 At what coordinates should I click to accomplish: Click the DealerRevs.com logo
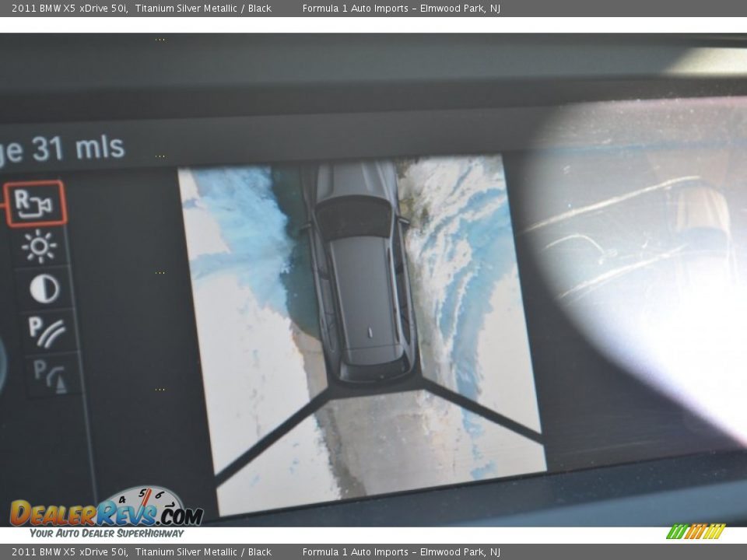[x=106, y=514]
